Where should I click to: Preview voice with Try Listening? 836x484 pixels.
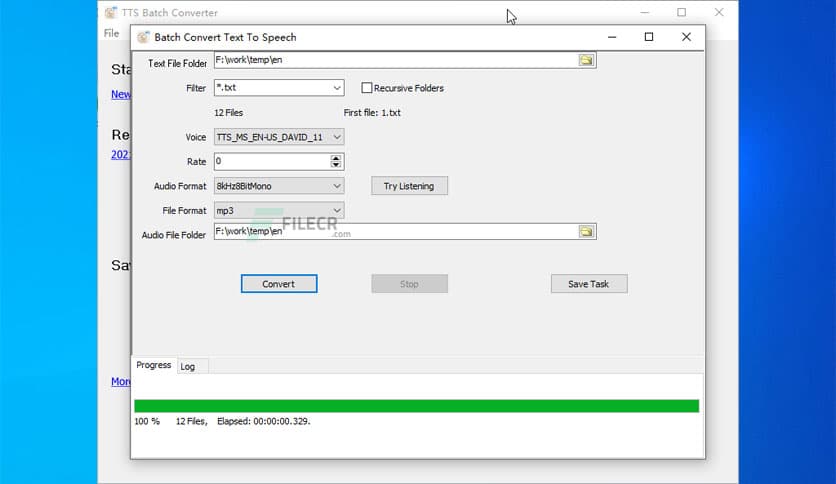[x=409, y=186]
